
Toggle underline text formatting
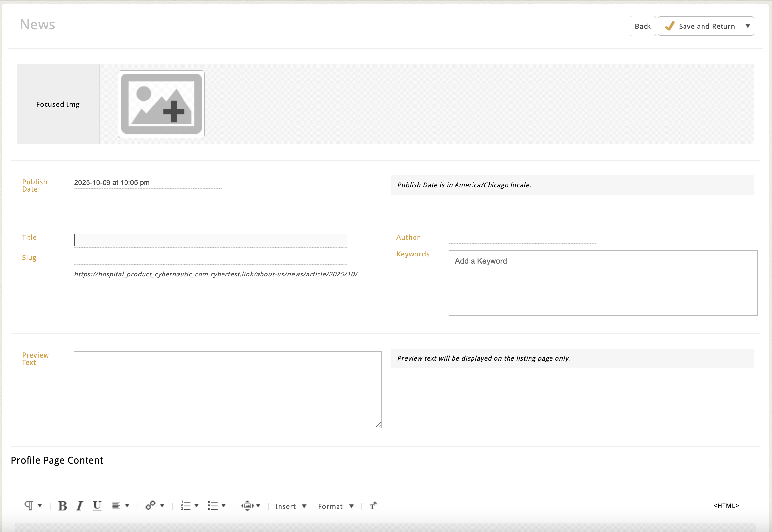click(97, 506)
